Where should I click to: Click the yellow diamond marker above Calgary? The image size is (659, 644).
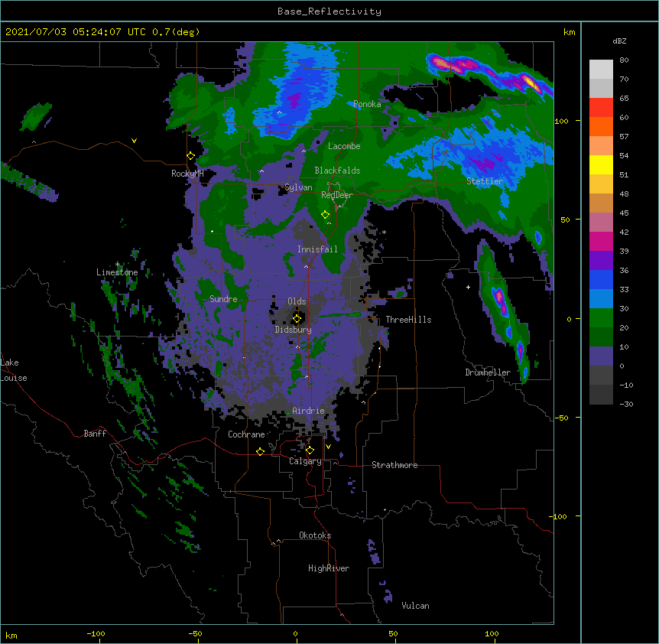(310, 450)
